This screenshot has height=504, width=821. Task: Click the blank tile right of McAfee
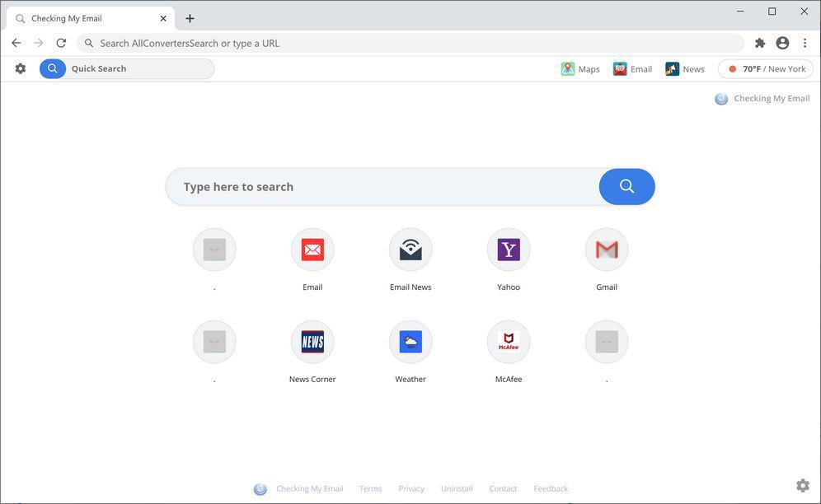click(x=607, y=342)
